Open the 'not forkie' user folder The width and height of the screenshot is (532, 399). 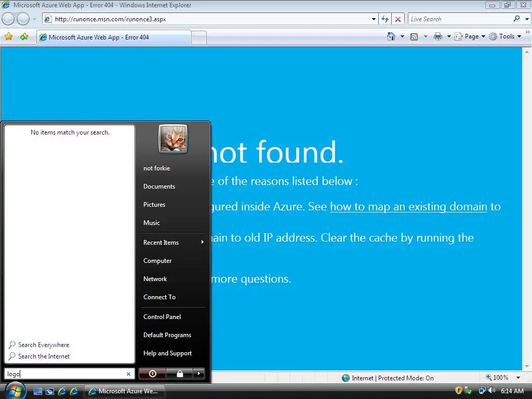pos(156,168)
